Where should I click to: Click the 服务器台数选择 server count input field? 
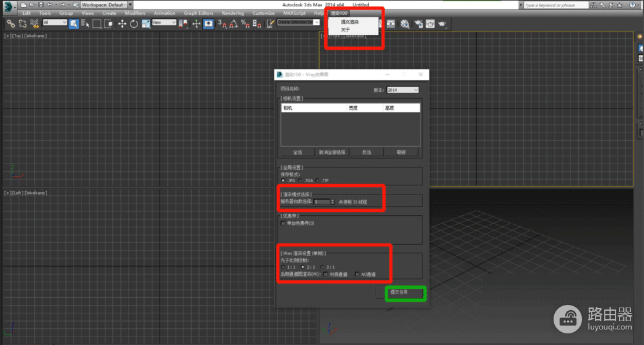pos(322,202)
